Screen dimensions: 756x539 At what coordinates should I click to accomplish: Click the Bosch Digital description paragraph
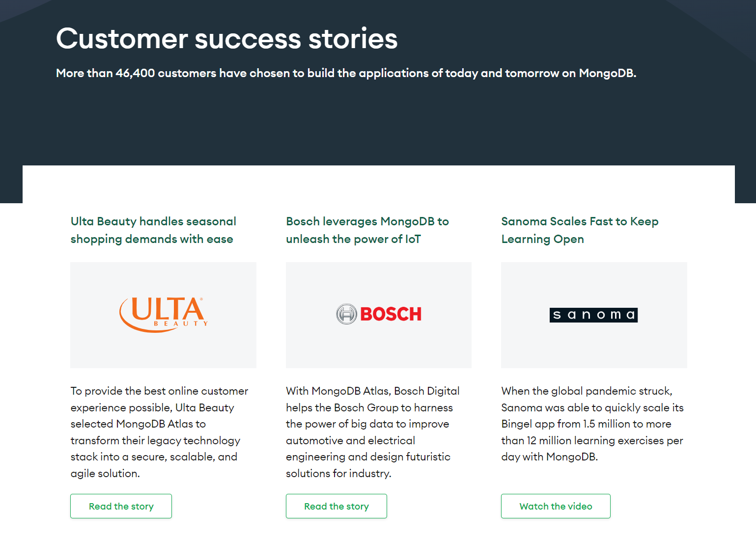pyautogui.click(x=373, y=432)
